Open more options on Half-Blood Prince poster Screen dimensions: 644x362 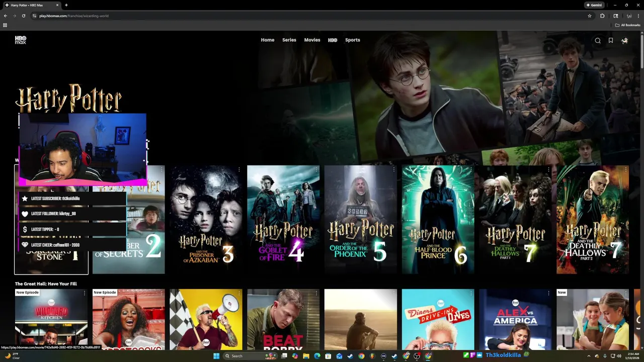pyautogui.click(x=471, y=170)
